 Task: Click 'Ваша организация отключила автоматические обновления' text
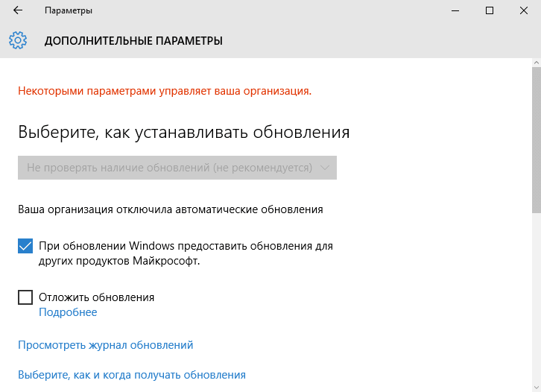tap(171, 209)
